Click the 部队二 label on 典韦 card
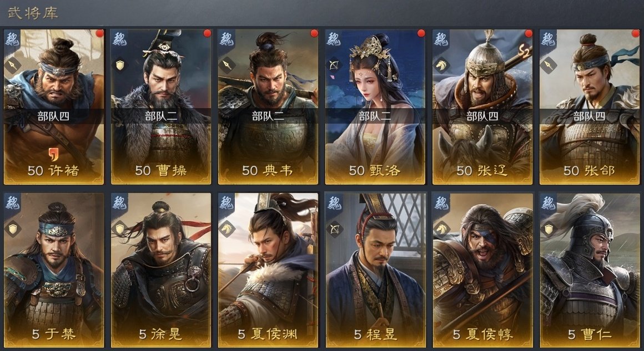The width and height of the screenshot is (644, 351). tap(268, 116)
